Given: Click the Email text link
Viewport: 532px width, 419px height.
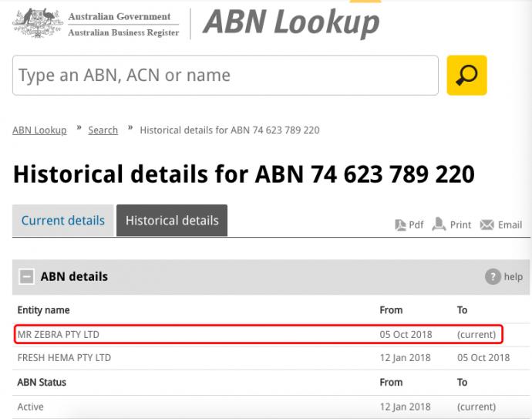Looking at the screenshot, I should point(510,225).
